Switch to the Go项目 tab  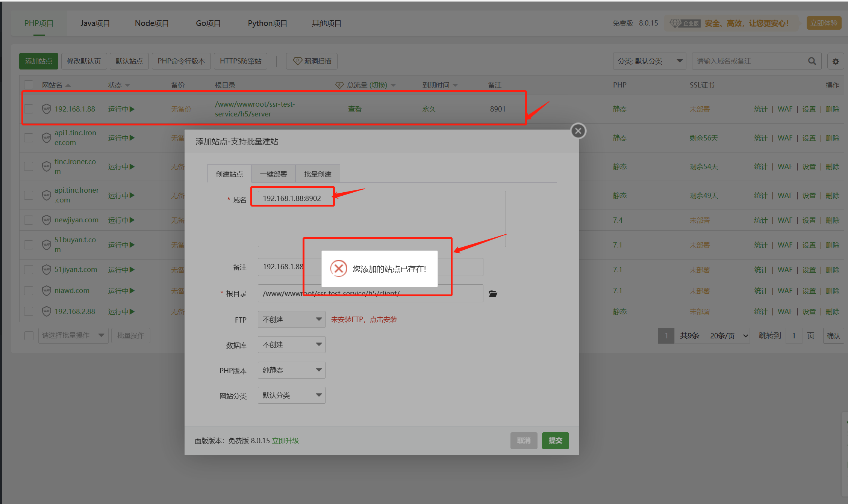pyautogui.click(x=208, y=23)
